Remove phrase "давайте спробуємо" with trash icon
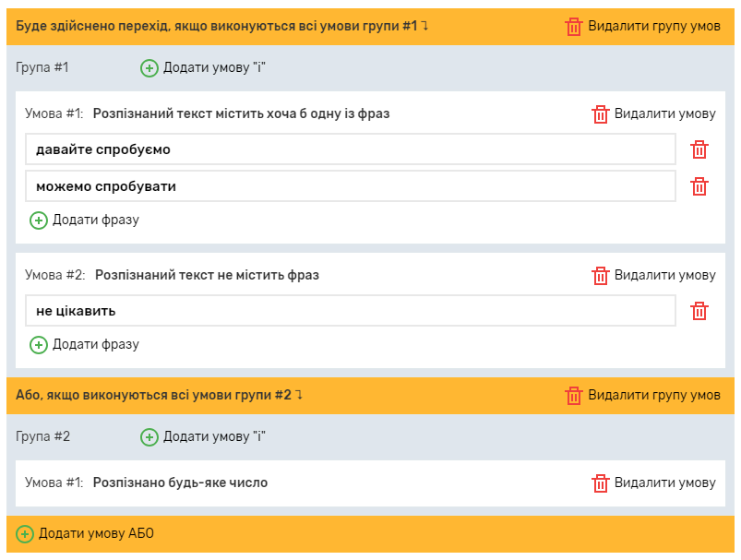The image size is (741, 560). [699, 149]
